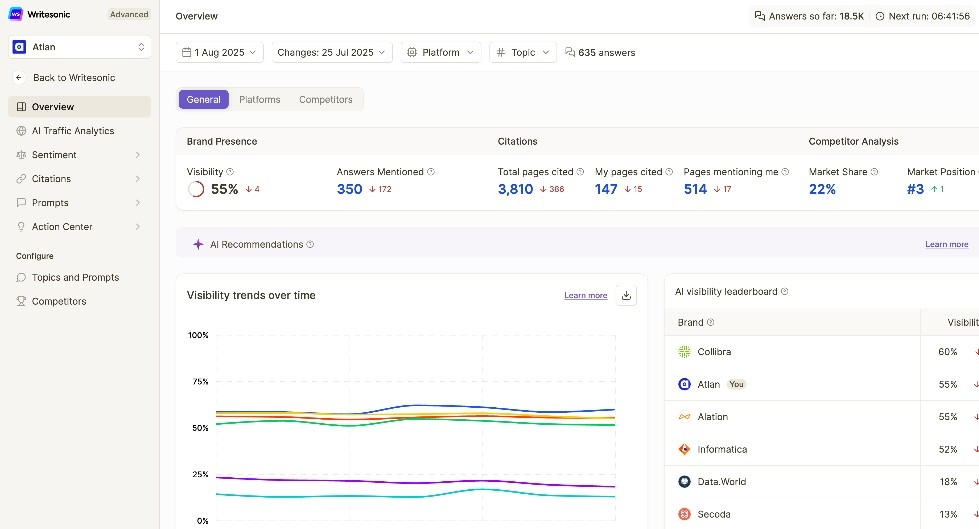The image size is (979, 529).
Task: Open the Action Center section
Action: pos(79,226)
